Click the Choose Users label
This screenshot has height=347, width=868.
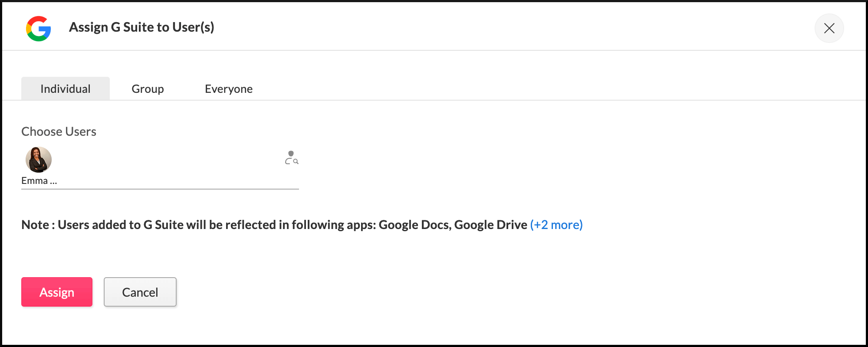point(59,131)
